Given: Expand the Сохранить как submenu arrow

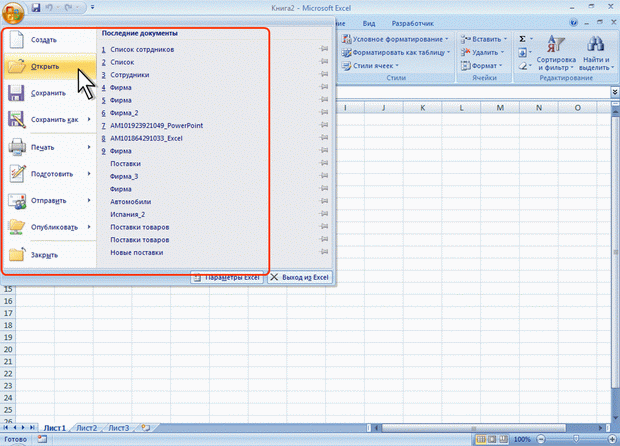Looking at the screenshot, I should 89,119.
